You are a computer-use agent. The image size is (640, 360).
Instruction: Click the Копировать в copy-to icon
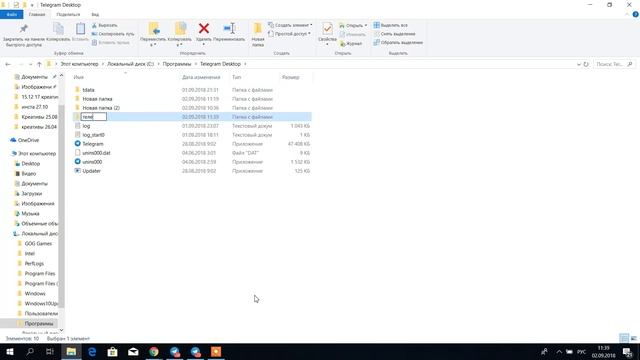click(x=180, y=29)
